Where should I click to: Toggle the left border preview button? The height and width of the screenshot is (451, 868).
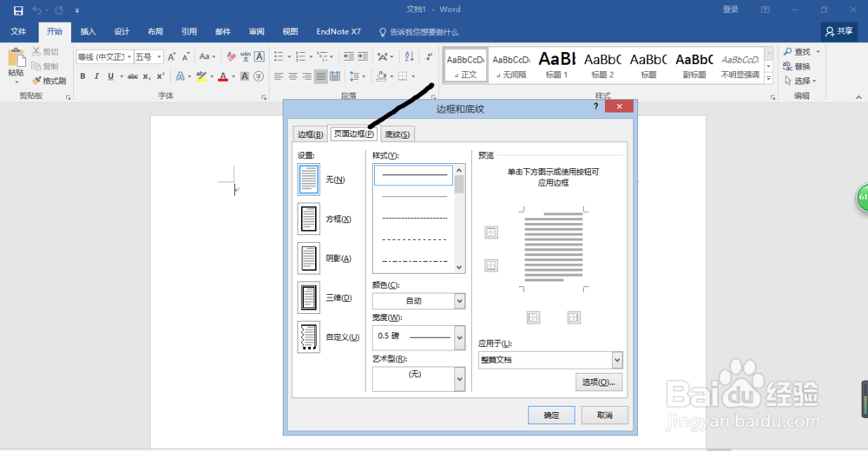tap(533, 317)
